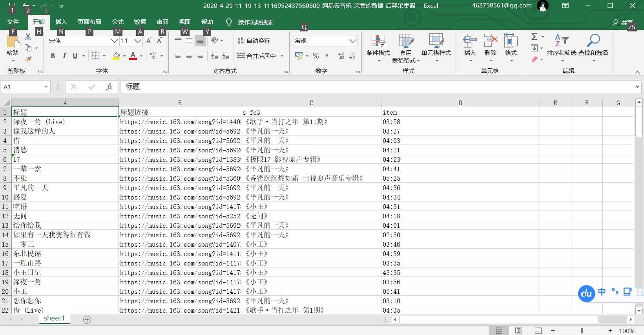Click the phonetic guide 文 icon
Screen dimensions: 644x335
tap(153, 56)
